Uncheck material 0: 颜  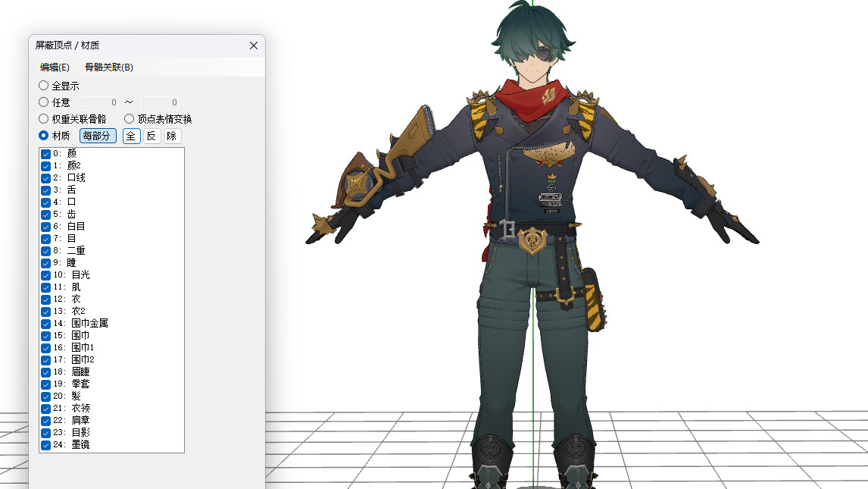pos(45,154)
